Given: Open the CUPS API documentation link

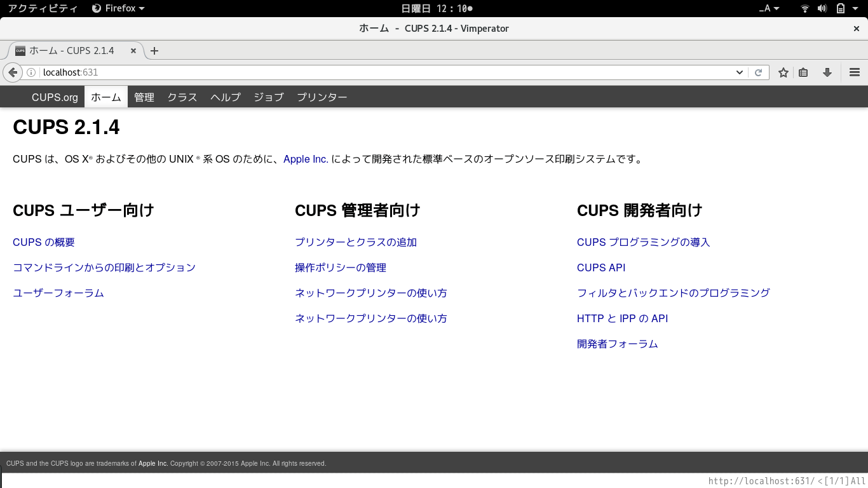Looking at the screenshot, I should click(x=600, y=268).
